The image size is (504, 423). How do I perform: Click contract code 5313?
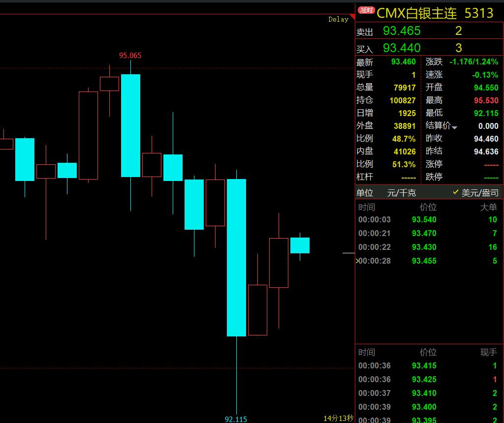(x=479, y=13)
